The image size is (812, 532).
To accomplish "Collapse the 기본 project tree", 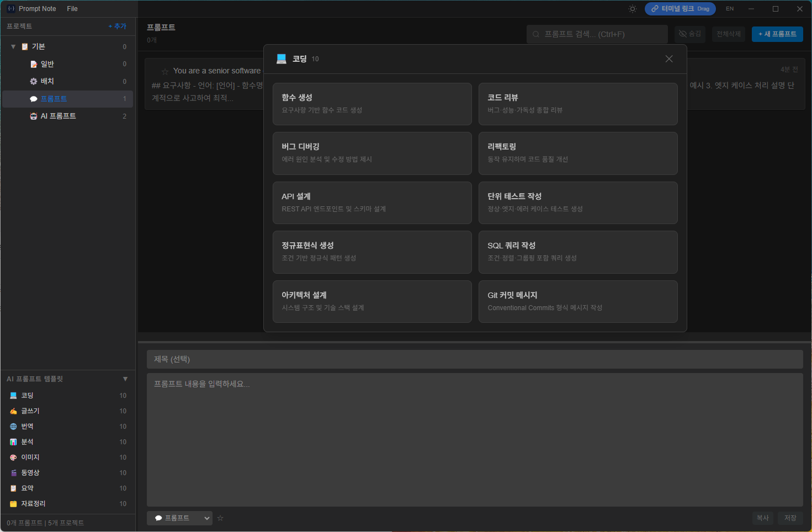I will tap(12, 46).
